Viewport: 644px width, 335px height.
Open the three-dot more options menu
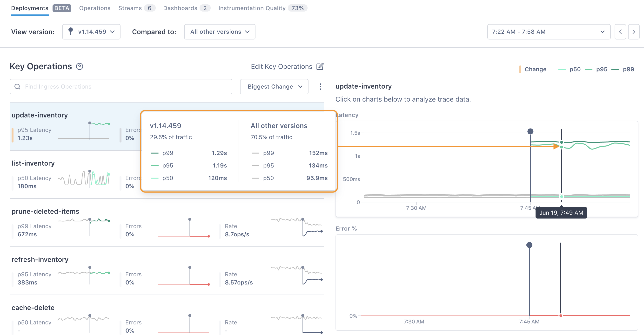coord(320,87)
